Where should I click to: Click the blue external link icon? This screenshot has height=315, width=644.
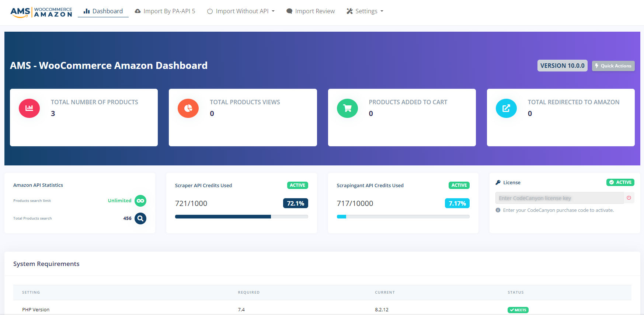point(506,108)
